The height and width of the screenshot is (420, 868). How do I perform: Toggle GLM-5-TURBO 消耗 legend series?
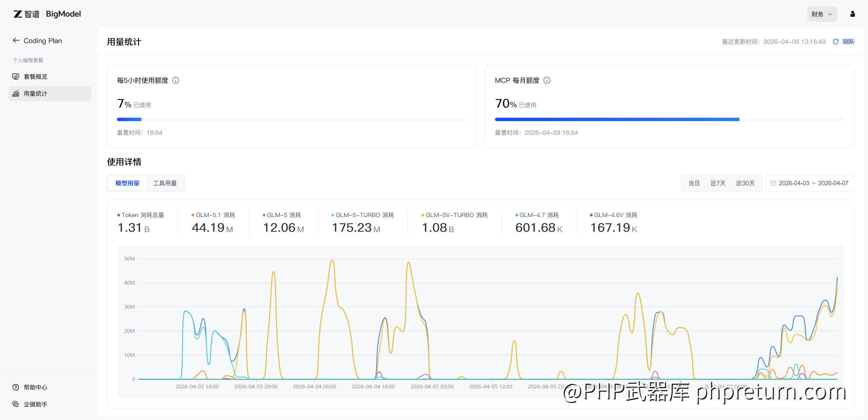362,215
